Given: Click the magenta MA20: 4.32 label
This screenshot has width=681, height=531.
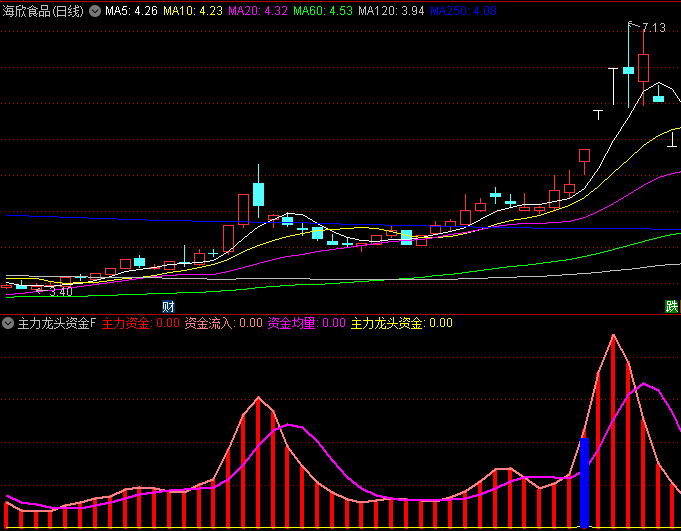Looking at the screenshot, I should coord(258,11).
